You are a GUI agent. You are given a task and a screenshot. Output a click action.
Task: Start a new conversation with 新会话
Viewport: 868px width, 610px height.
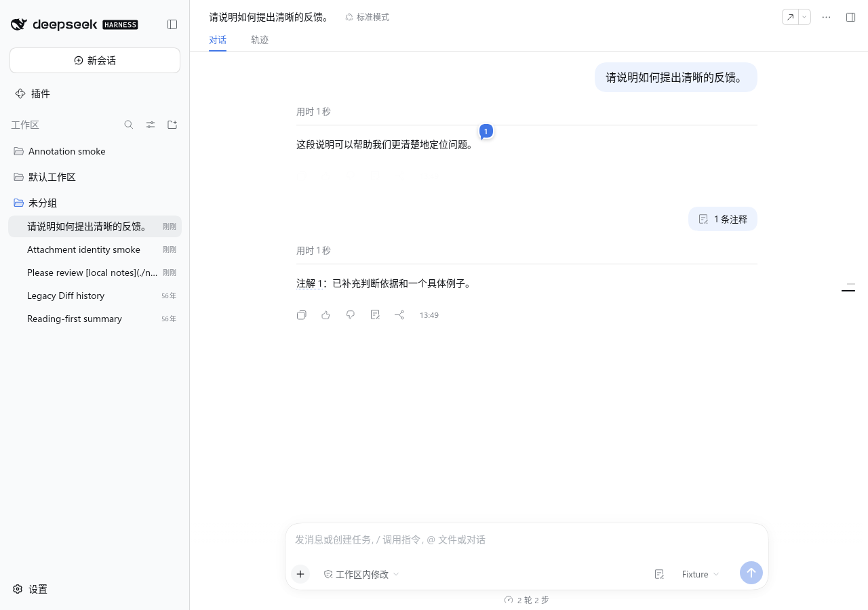tap(95, 60)
